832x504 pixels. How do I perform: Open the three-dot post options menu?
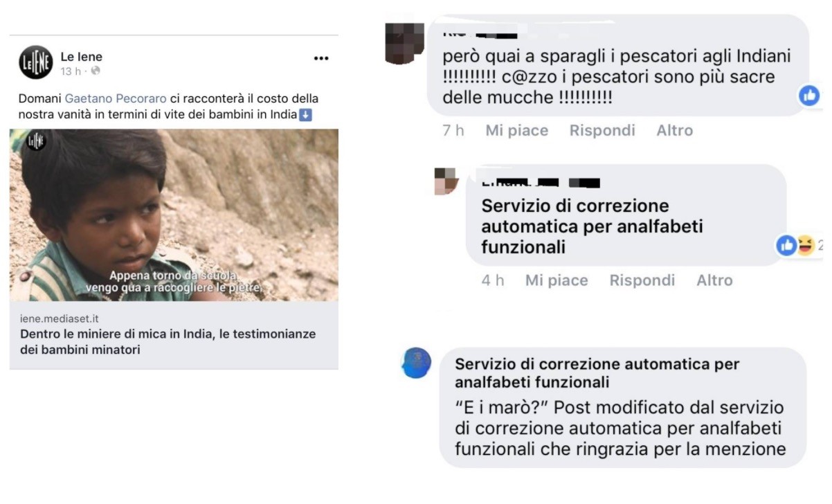coord(321,59)
